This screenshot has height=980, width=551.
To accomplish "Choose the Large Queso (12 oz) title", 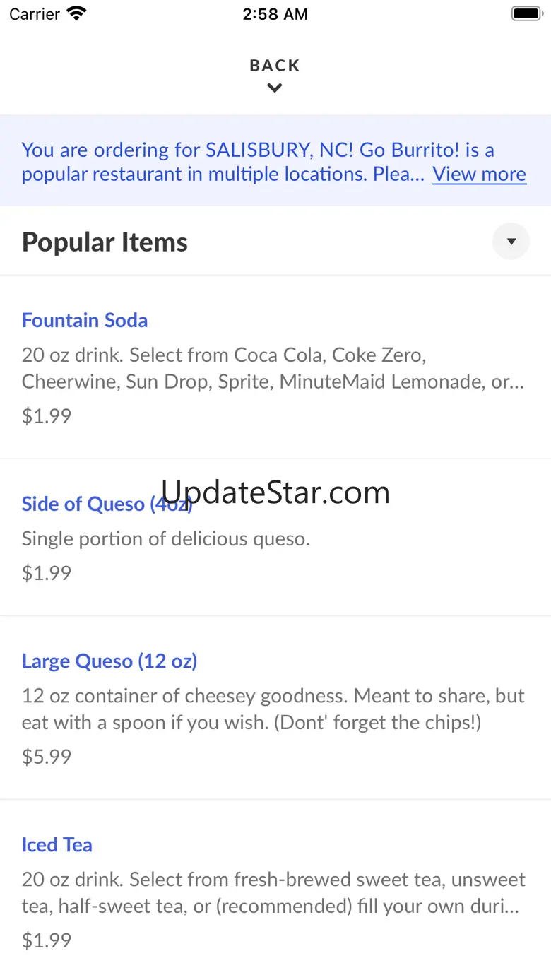I will [x=109, y=661].
